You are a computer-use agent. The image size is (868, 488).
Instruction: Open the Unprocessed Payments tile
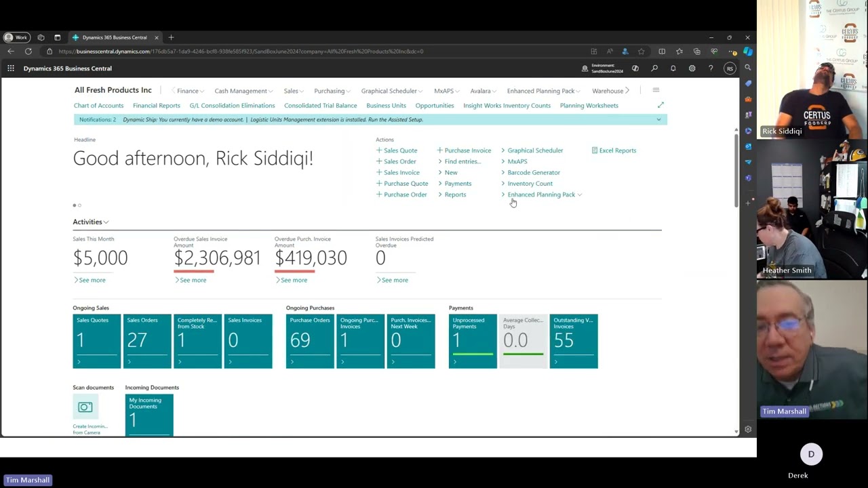coord(473,342)
